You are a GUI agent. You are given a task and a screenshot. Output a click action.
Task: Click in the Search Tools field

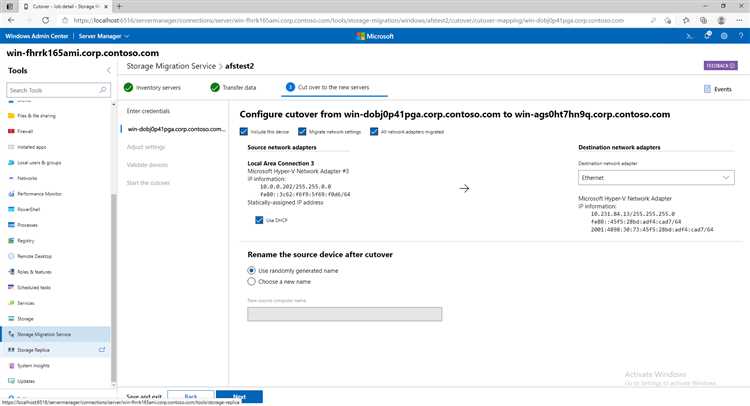coord(58,90)
